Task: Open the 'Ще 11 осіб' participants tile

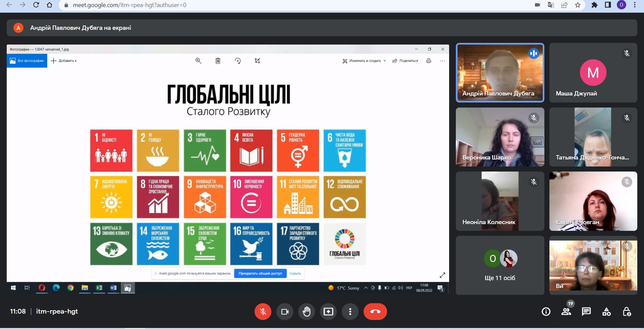Action: [x=500, y=265]
